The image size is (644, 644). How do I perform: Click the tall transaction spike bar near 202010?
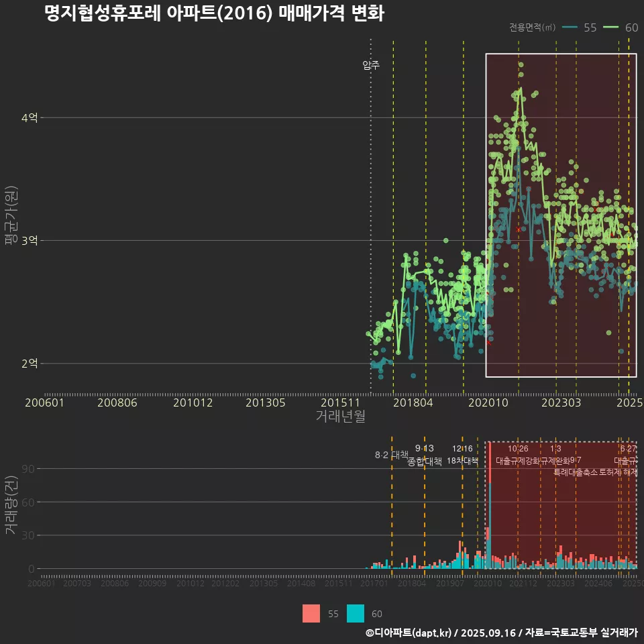tap(490, 505)
